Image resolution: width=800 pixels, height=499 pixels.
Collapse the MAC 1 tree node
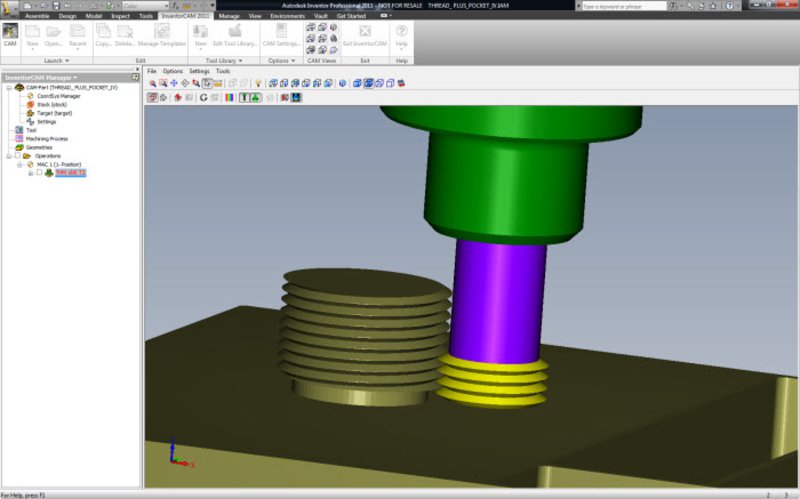tap(19, 164)
